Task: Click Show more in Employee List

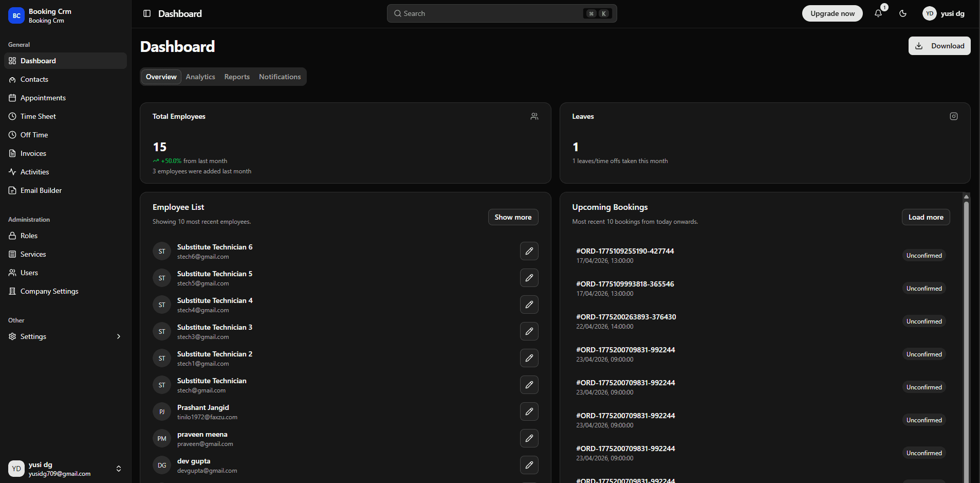Action: [x=513, y=217]
